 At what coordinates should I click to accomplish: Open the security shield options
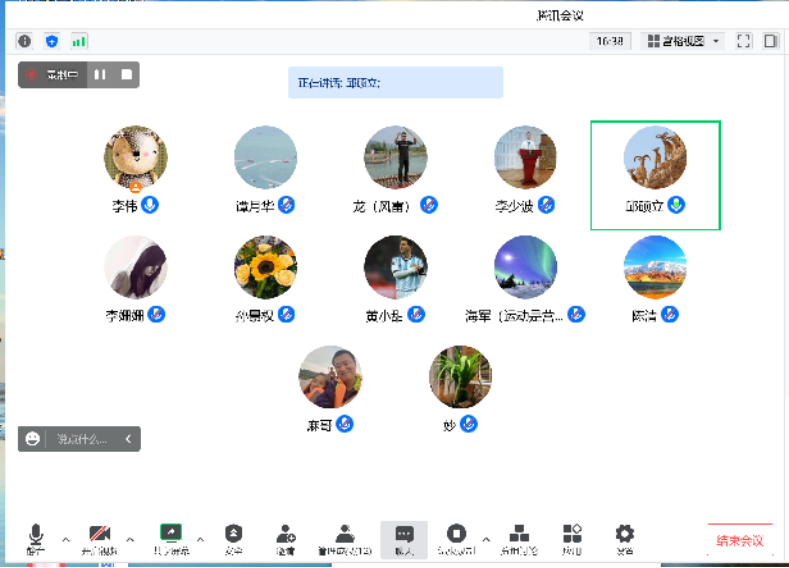(233, 538)
